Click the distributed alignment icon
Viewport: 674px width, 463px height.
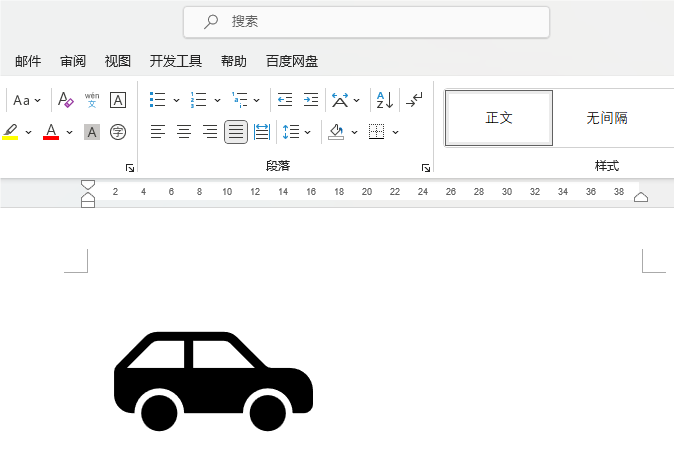262,132
